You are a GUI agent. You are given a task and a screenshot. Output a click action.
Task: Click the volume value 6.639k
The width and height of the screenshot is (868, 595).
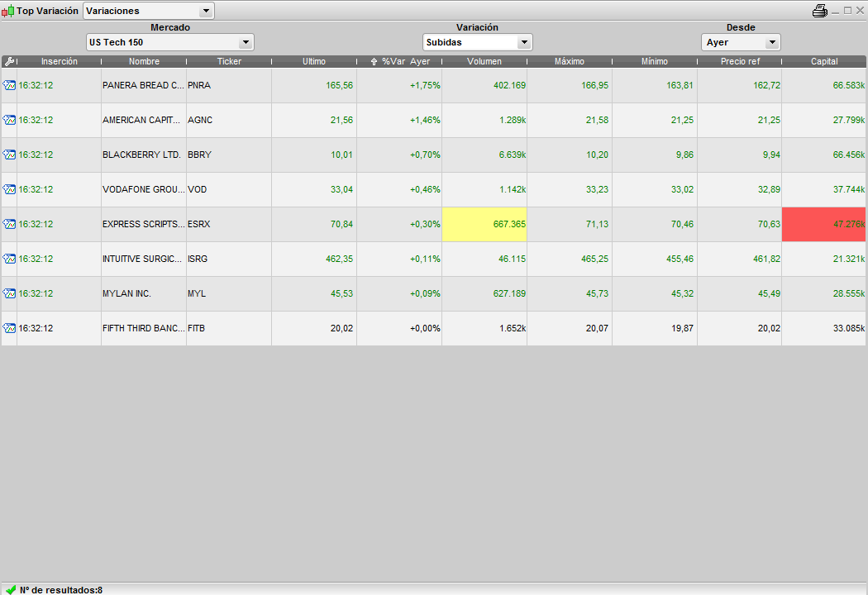pyautogui.click(x=513, y=155)
